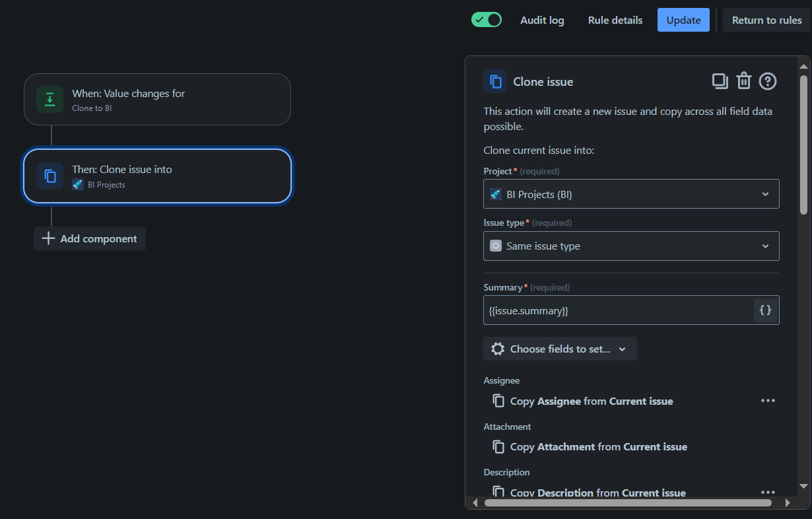This screenshot has height=519, width=812.
Task: Expand the Project dropdown BI Projects
Action: 631,194
